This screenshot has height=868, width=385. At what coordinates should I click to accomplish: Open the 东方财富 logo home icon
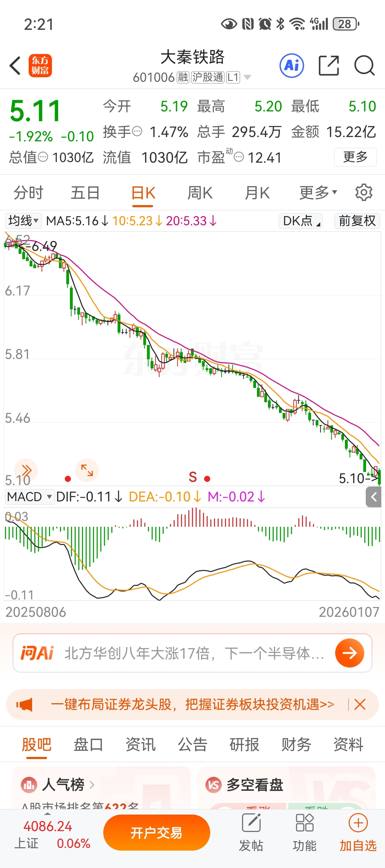(x=40, y=65)
